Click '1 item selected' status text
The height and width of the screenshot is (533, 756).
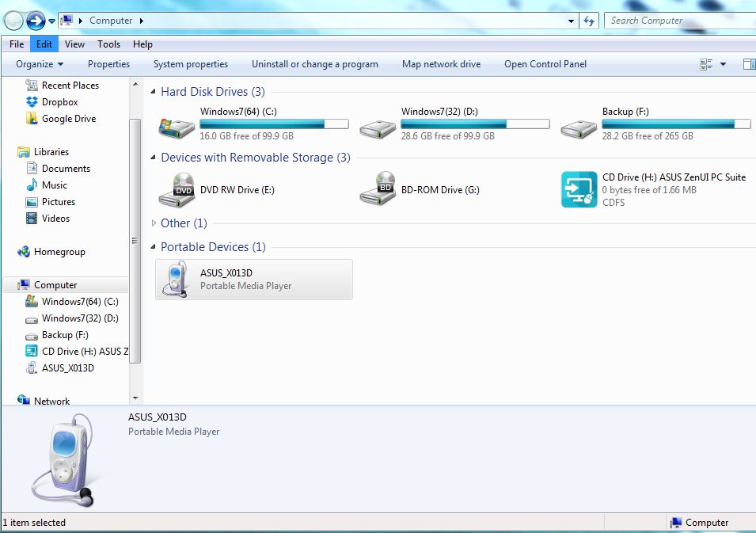[34, 523]
